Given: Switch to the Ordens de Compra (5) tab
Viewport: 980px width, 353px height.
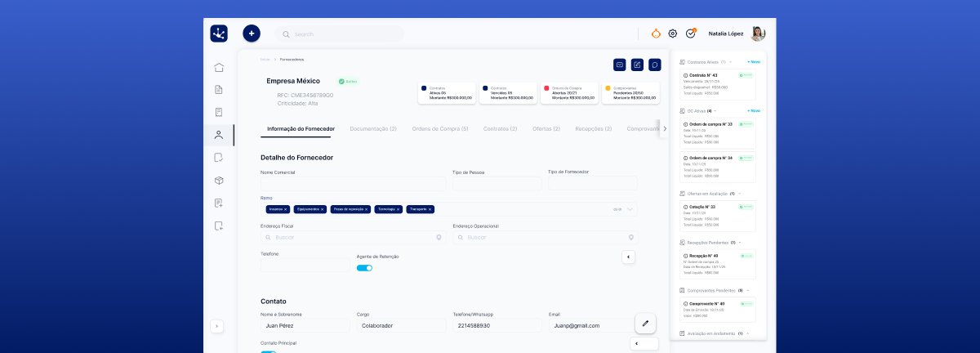Looking at the screenshot, I should click(x=440, y=129).
